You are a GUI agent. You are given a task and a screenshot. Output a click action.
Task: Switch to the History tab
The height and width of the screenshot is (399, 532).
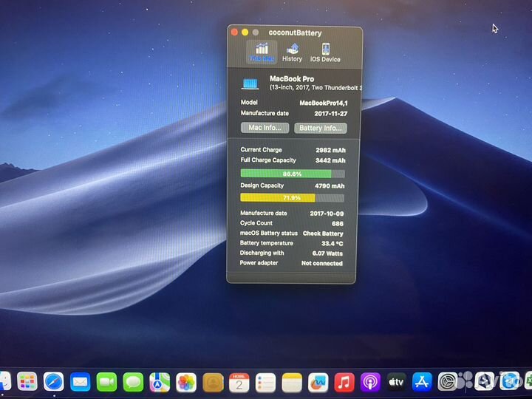(x=292, y=52)
